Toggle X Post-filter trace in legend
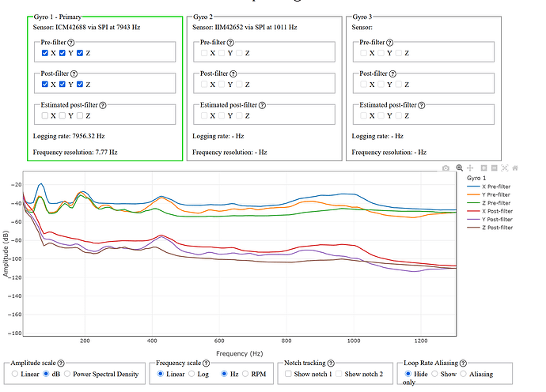The height and width of the screenshot is (392, 546). [x=490, y=211]
